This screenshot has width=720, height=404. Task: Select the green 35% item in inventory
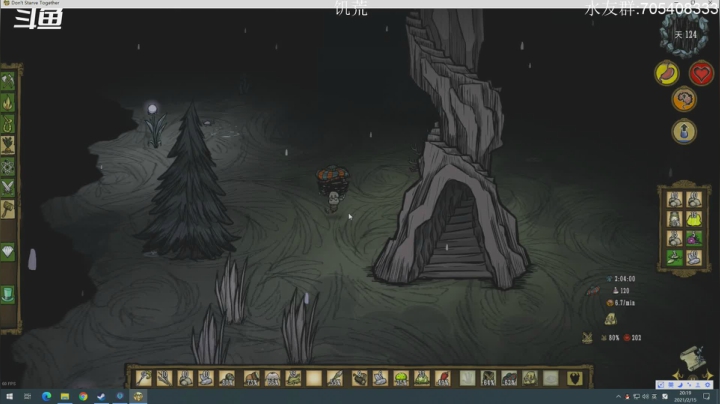[x=401, y=378]
